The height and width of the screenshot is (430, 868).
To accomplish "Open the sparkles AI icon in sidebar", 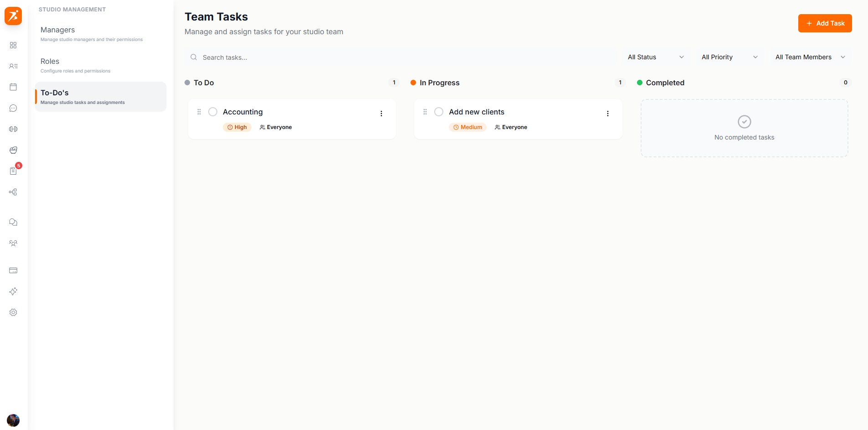I will tap(13, 291).
